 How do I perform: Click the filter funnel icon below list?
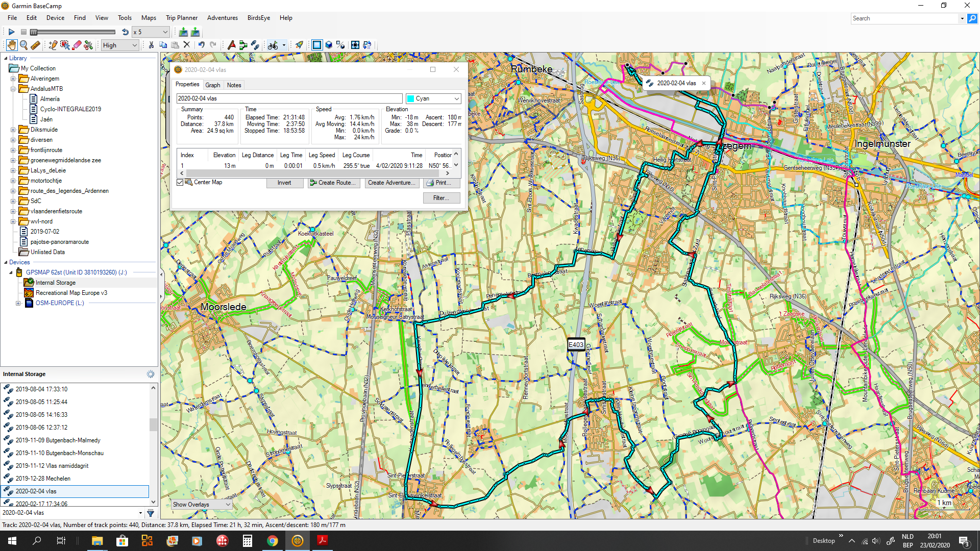coord(151,513)
